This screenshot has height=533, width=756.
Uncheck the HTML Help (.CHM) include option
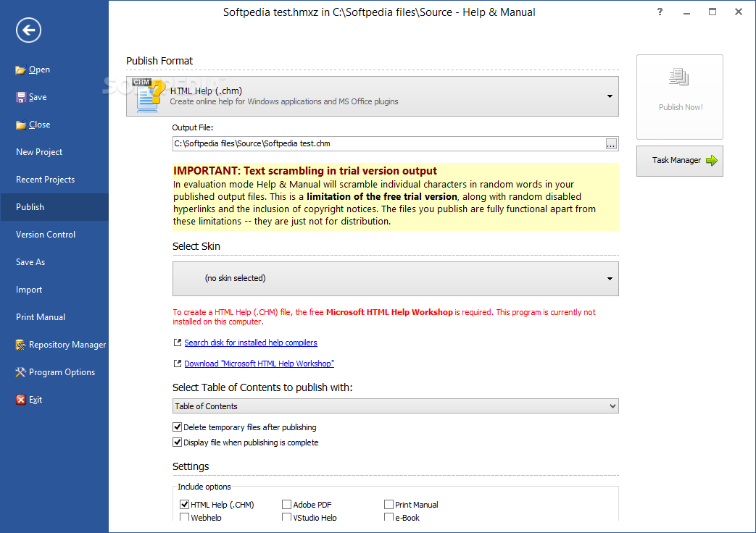184,505
